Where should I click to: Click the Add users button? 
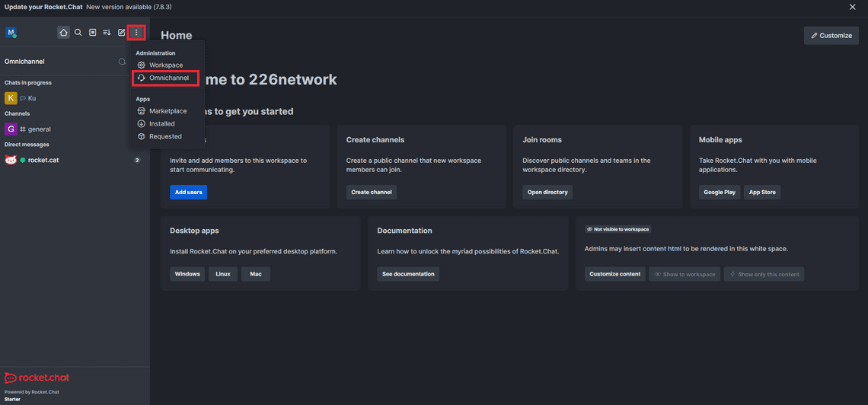pyautogui.click(x=188, y=193)
